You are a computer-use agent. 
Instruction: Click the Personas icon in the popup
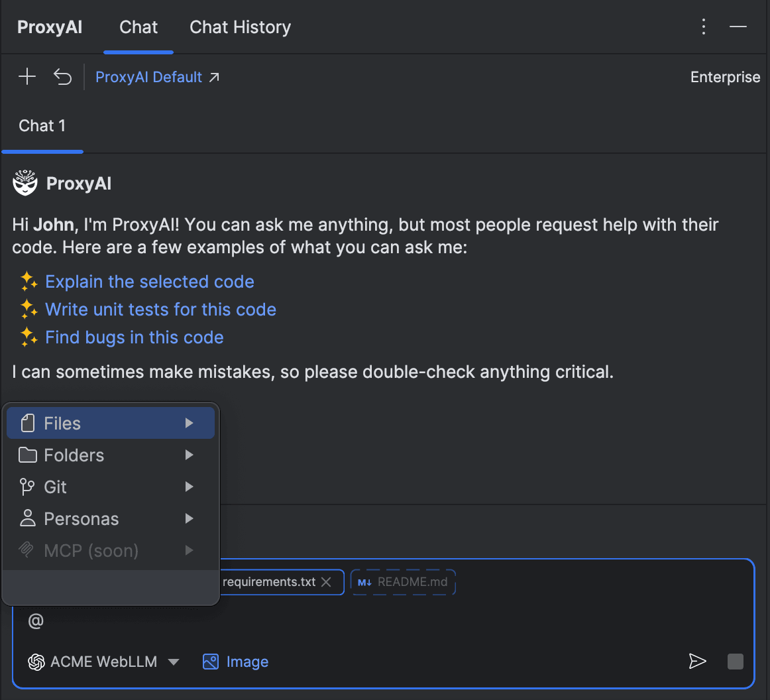pyautogui.click(x=27, y=518)
